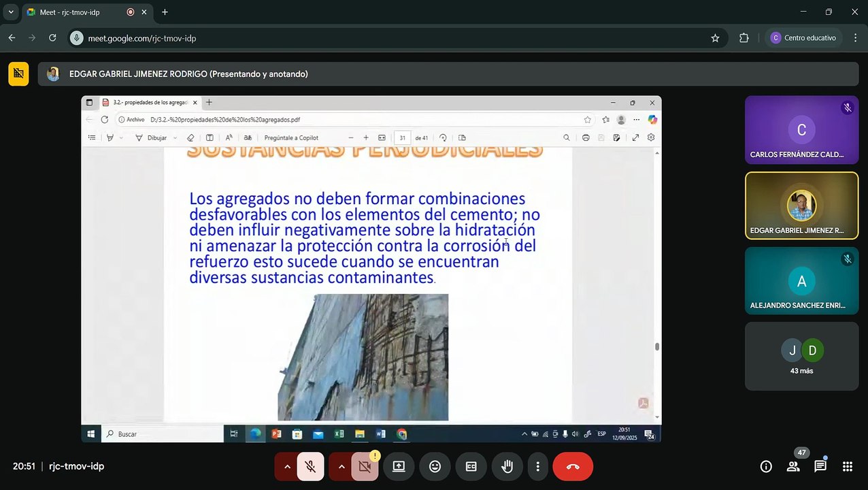
Task: Toggle the microphone mute button in Meet
Action: (x=310, y=467)
